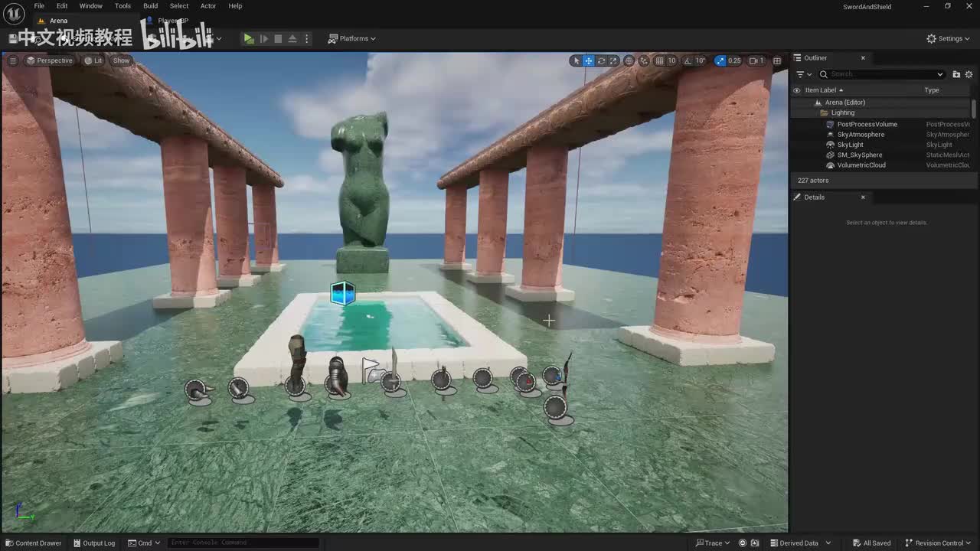This screenshot has width=980, height=551.
Task: Open the Lit view mode menu
Action: [93, 60]
